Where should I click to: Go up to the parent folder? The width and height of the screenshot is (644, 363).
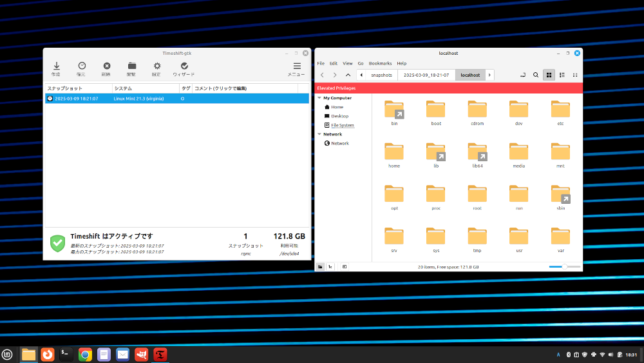pos(348,75)
